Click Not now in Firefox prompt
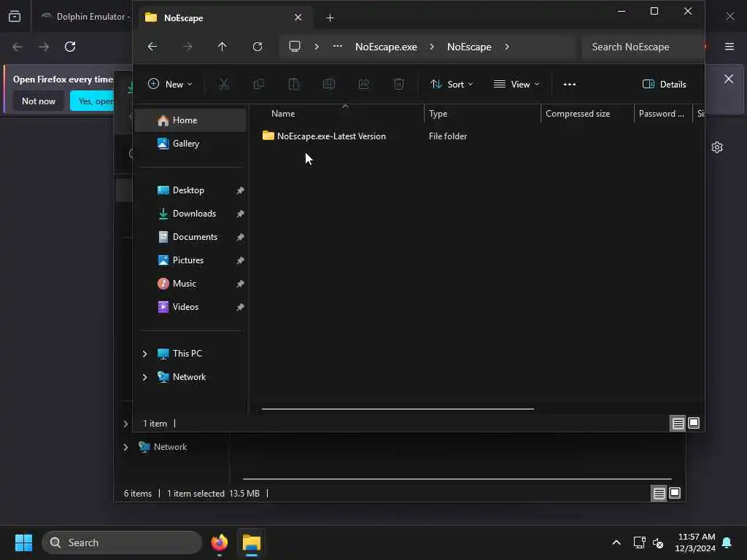The height and width of the screenshot is (560, 747). (x=39, y=101)
